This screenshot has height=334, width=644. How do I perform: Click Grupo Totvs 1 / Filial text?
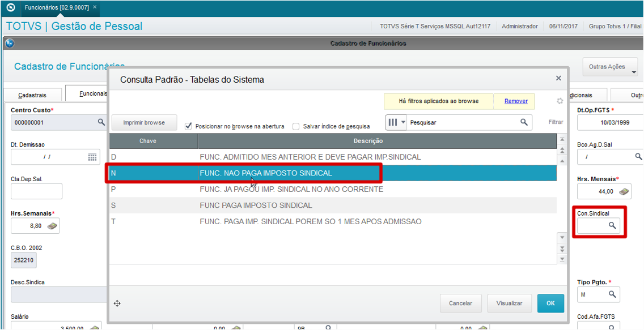click(x=615, y=26)
